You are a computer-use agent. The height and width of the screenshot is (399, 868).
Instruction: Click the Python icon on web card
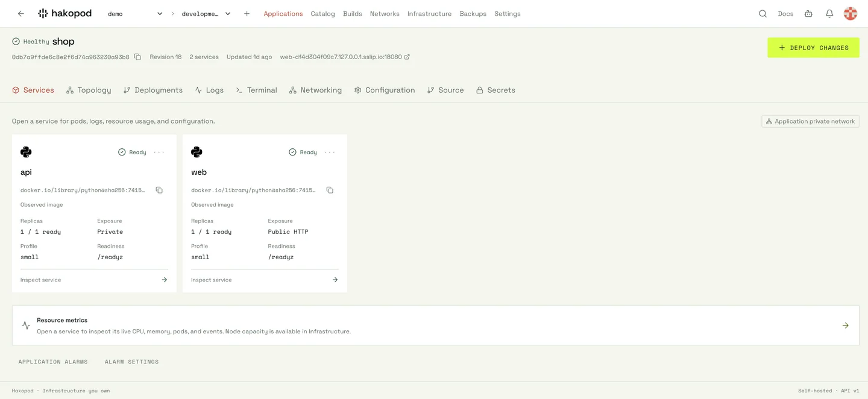pyautogui.click(x=197, y=152)
